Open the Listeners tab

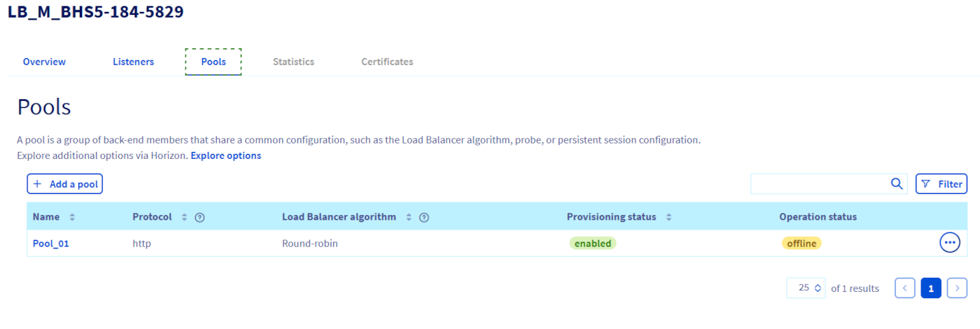click(133, 62)
